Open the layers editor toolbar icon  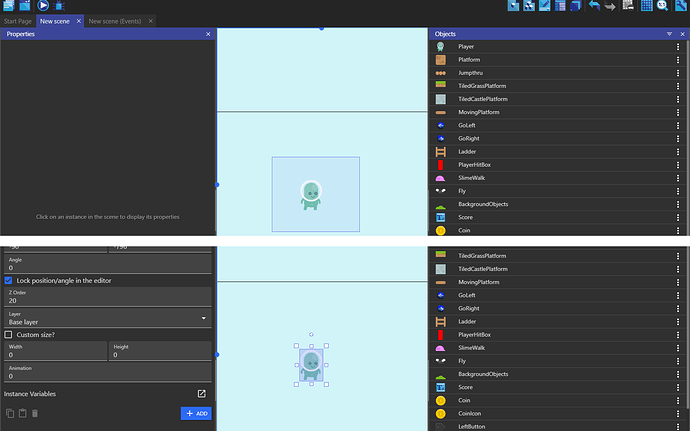click(576, 5)
